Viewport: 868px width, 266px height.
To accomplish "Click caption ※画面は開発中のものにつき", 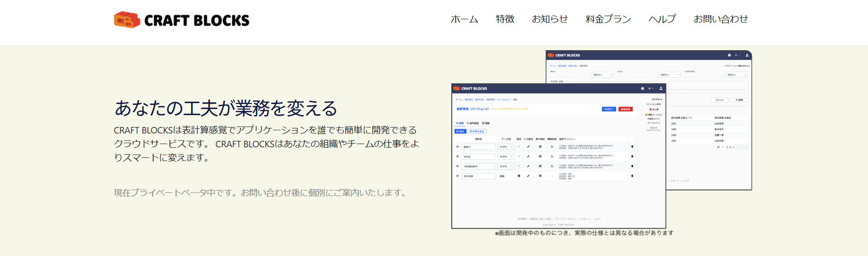I will (584, 233).
